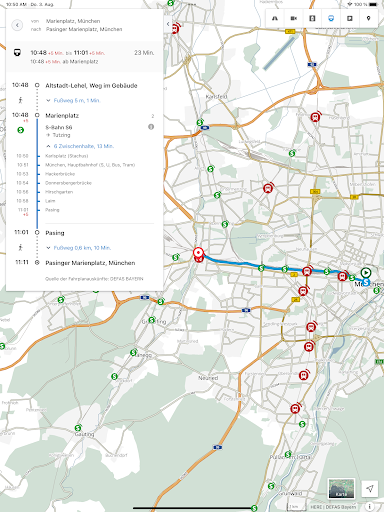Open the S-Bahn S6 info icon
This screenshot has height=512, width=384.
pos(151,127)
